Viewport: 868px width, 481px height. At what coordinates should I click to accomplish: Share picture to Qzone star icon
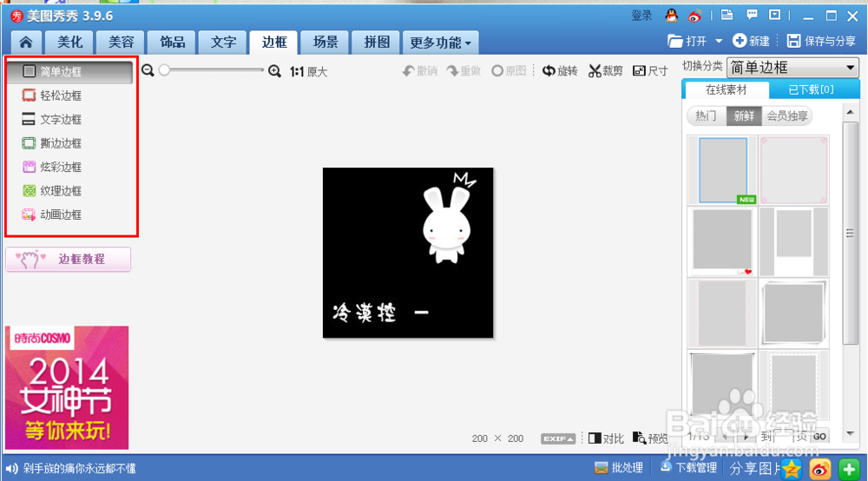[791, 469]
